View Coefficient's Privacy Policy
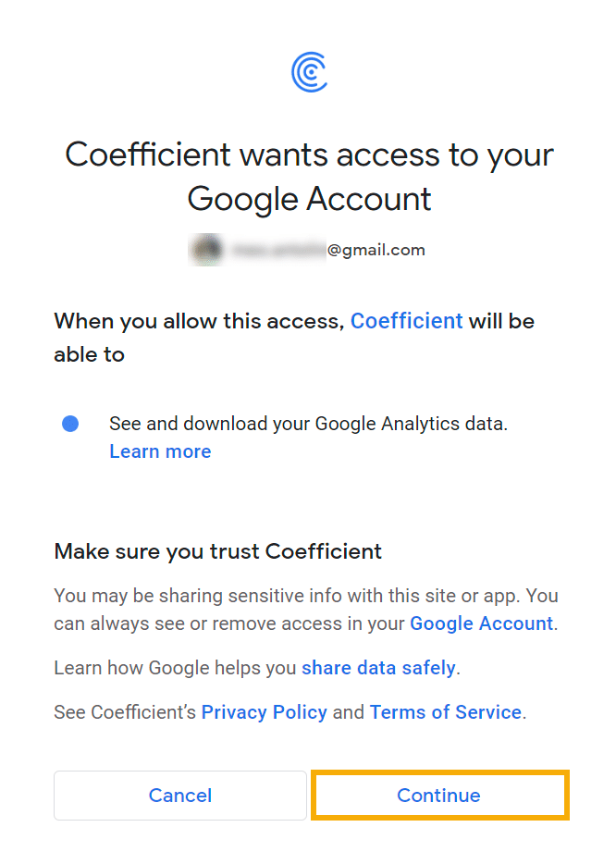This screenshot has height=864, width=616. coord(265,712)
